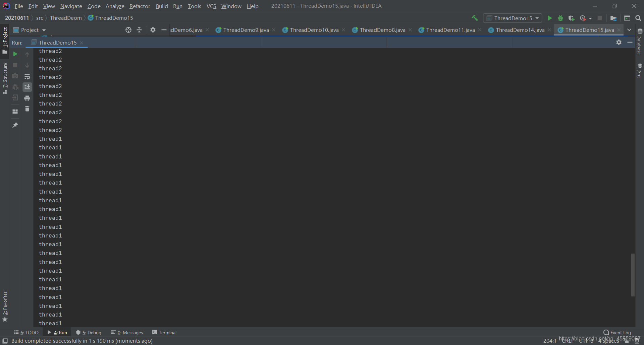Close the ThreadDemo15.java editor tab
Screen dimensions: 644x345
click(x=619, y=30)
